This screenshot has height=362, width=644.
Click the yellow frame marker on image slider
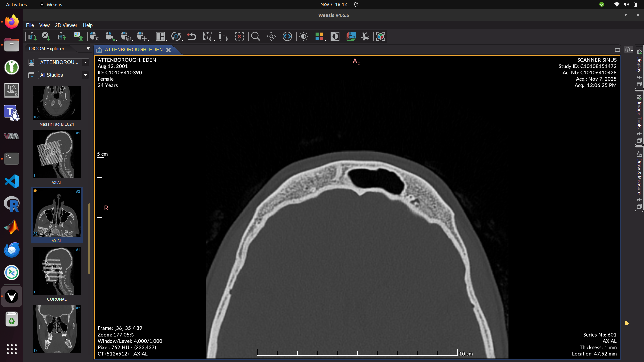click(626, 323)
